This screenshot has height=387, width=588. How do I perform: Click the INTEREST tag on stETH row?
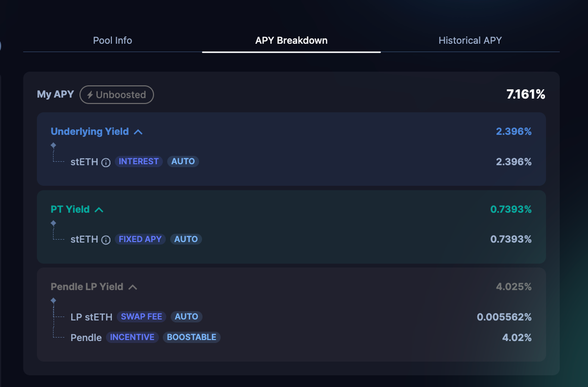click(138, 161)
